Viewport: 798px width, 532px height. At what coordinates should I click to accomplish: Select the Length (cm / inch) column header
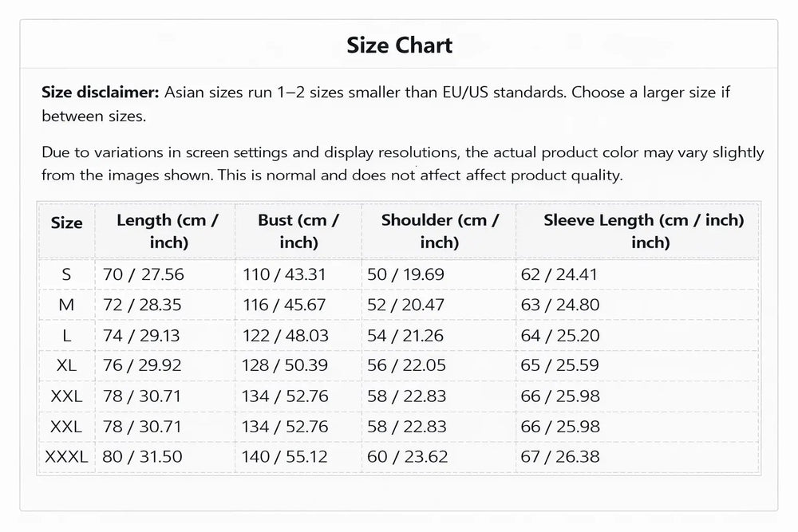pyautogui.click(x=167, y=231)
